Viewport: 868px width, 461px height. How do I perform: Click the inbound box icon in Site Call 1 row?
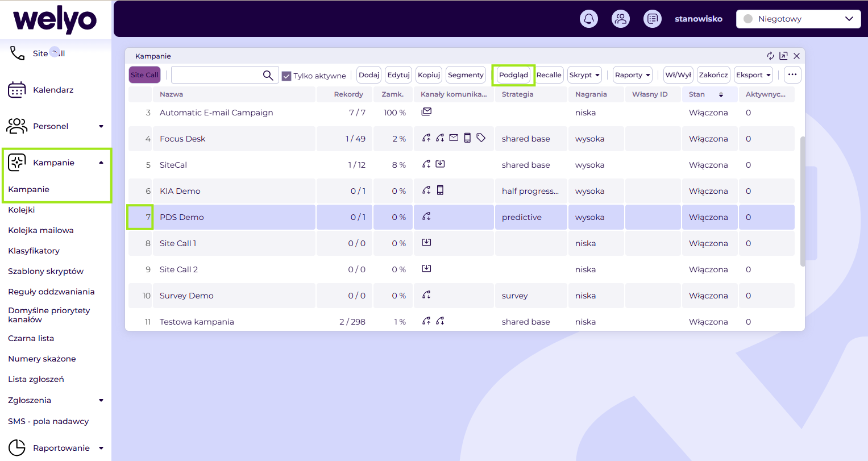[426, 242]
